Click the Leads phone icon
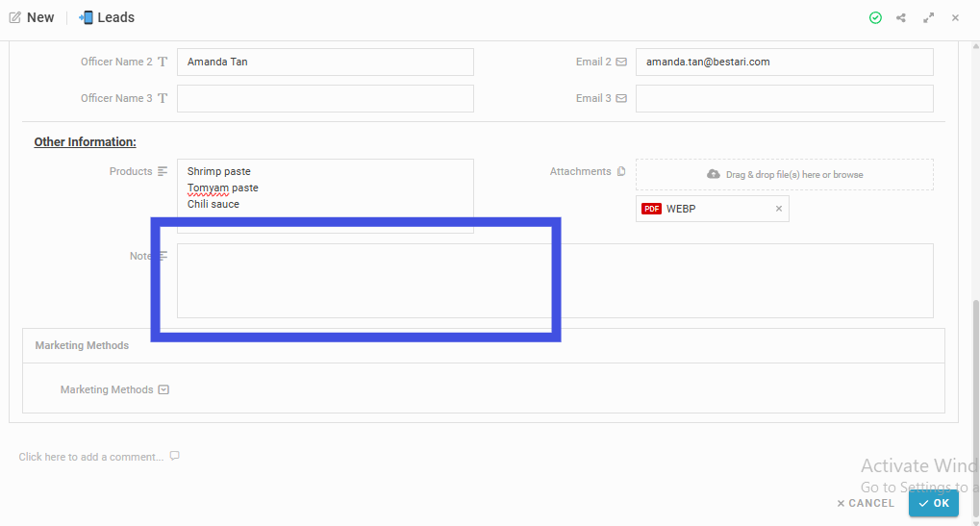 tap(86, 17)
